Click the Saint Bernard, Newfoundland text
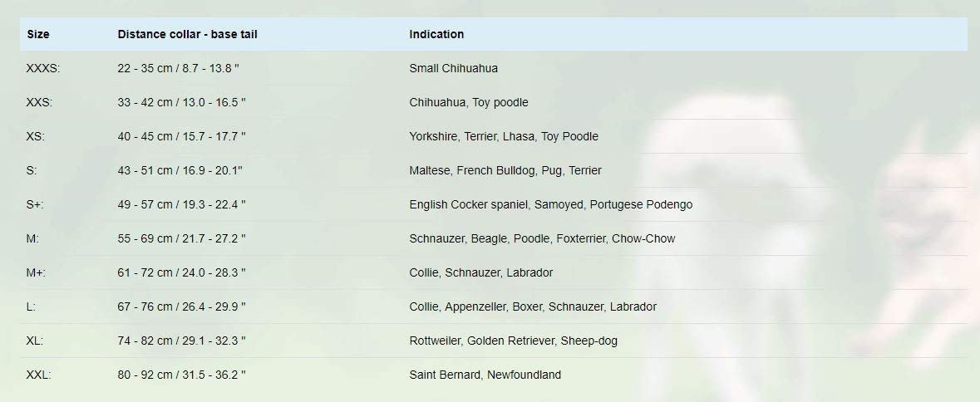 [485, 375]
